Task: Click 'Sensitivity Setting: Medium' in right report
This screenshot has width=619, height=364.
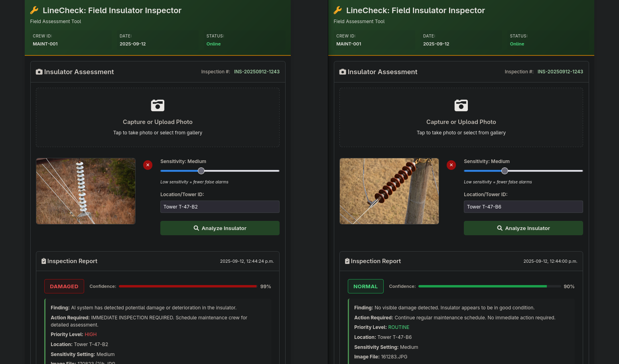Action: [x=386, y=347]
